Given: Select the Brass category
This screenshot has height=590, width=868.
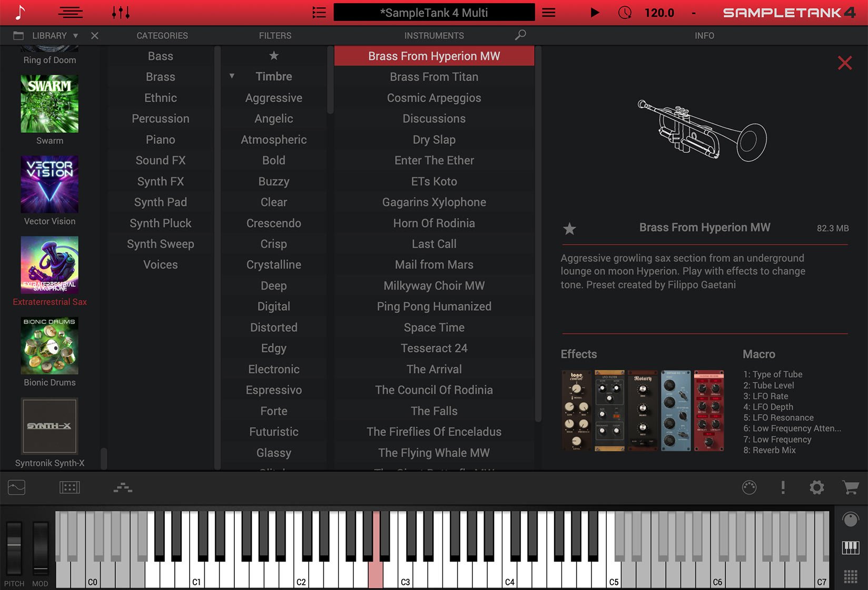Looking at the screenshot, I should (x=161, y=76).
